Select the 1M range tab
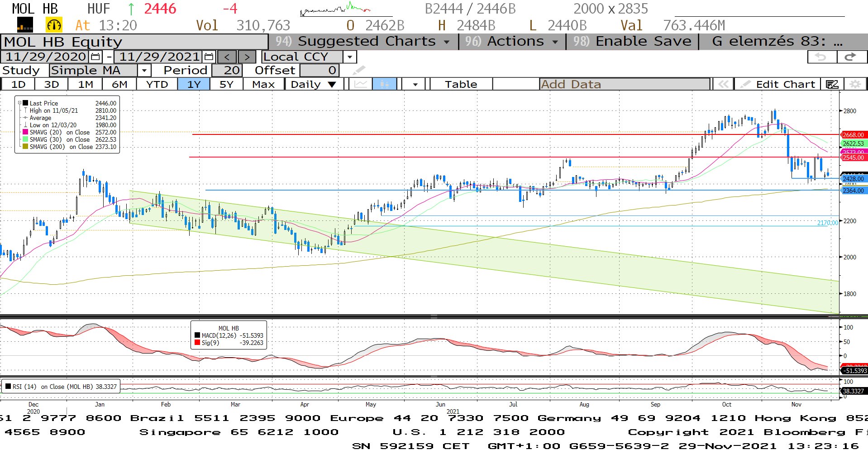Screen dimensions: 868x464 (86, 84)
